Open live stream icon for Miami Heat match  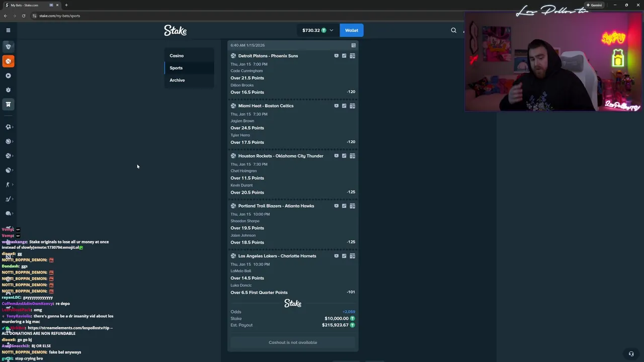pos(336,106)
